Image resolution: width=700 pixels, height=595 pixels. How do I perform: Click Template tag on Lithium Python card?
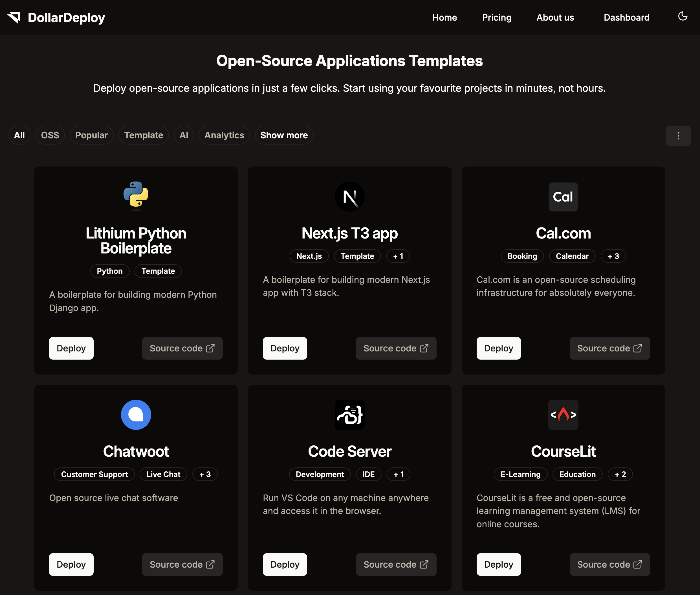tap(158, 271)
